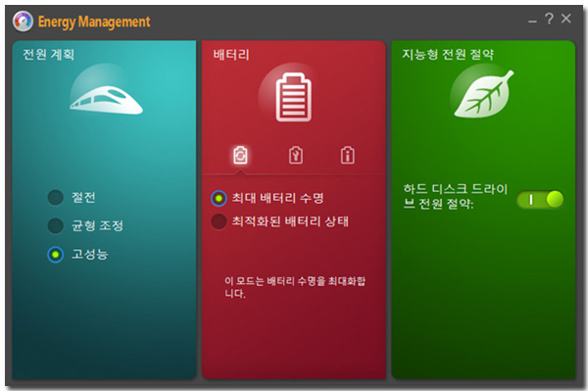Open help with the question mark button
The width and height of the screenshot is (588, 391).
pos(549,19)
